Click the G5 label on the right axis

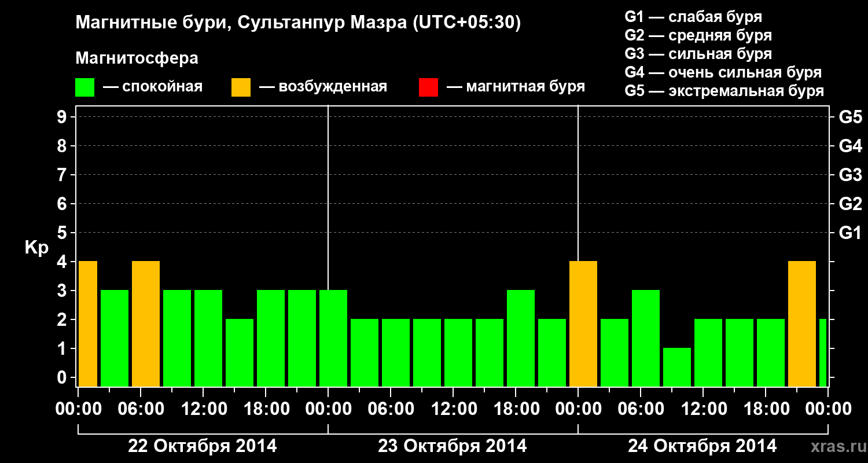(x=851, y=117)
